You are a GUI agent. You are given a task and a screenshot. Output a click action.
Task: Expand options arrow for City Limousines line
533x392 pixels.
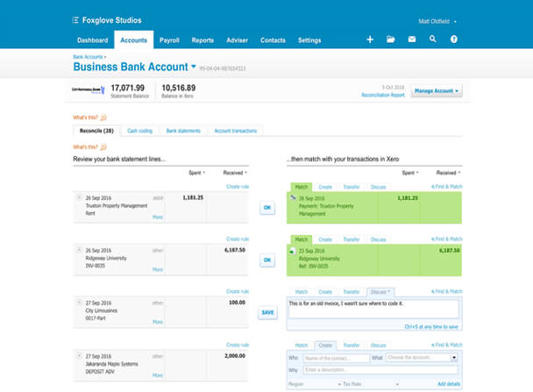pos(79,303)
